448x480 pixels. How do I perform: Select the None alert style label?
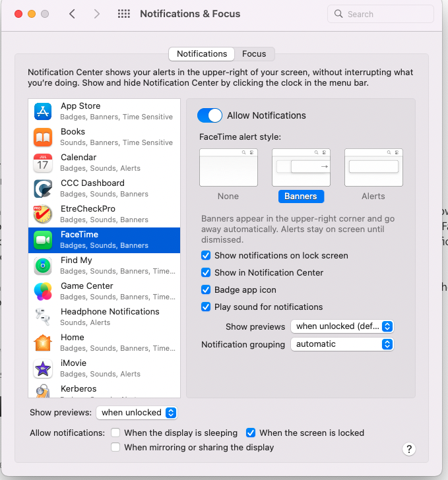coord(228,196)
